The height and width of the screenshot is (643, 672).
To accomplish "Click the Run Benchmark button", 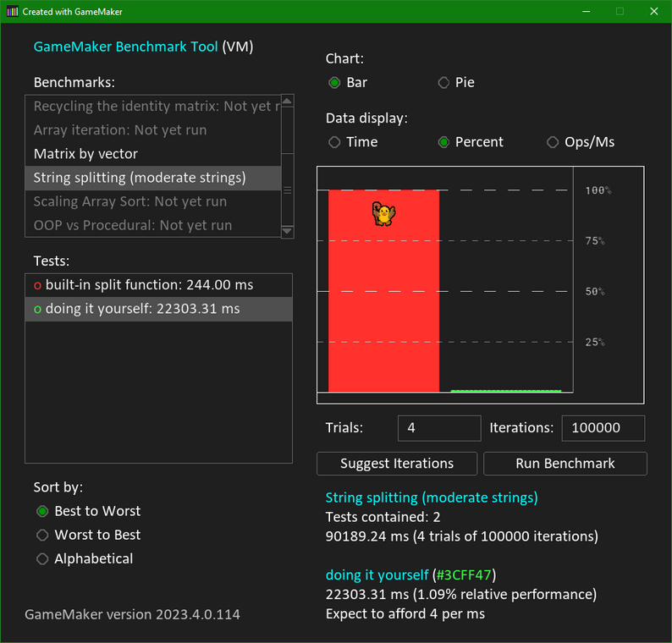I will tap(565, 464).
